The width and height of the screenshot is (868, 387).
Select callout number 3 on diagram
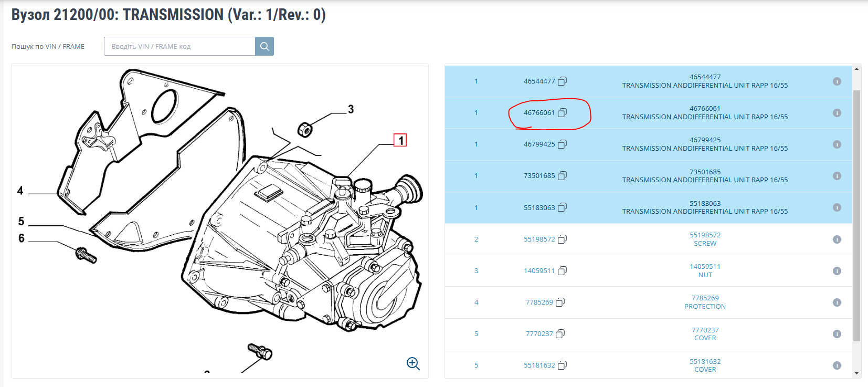tap(351, 109)
